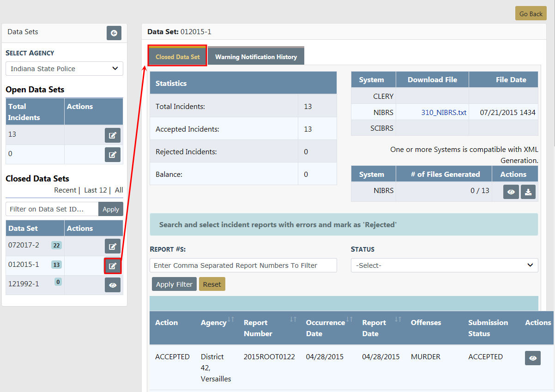Edit the open data set with 13 incidents
This screenshot has height=392, width=555.
point(112,135)
